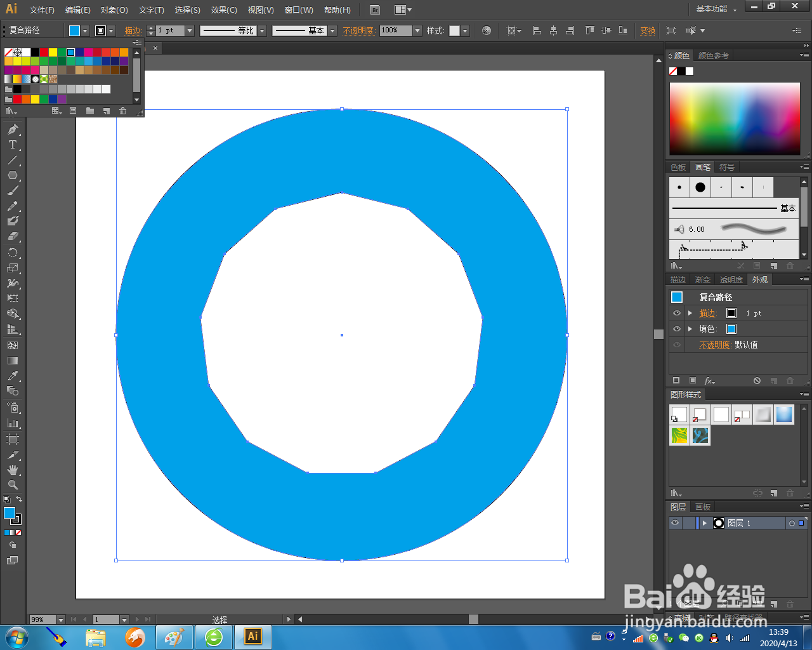Switch to the 符号 tab
812x650 pixels.
727,168
